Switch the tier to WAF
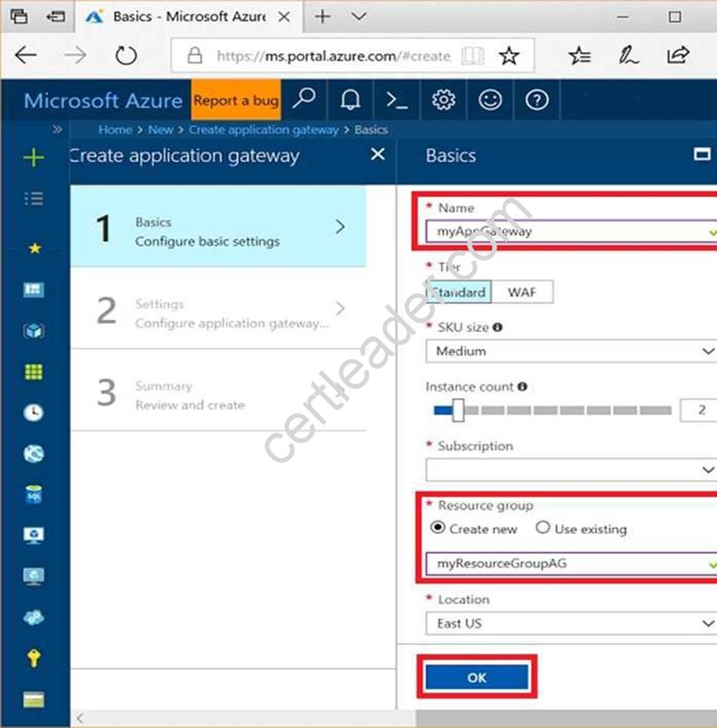 pyautogui.click(x=522, y=292)
